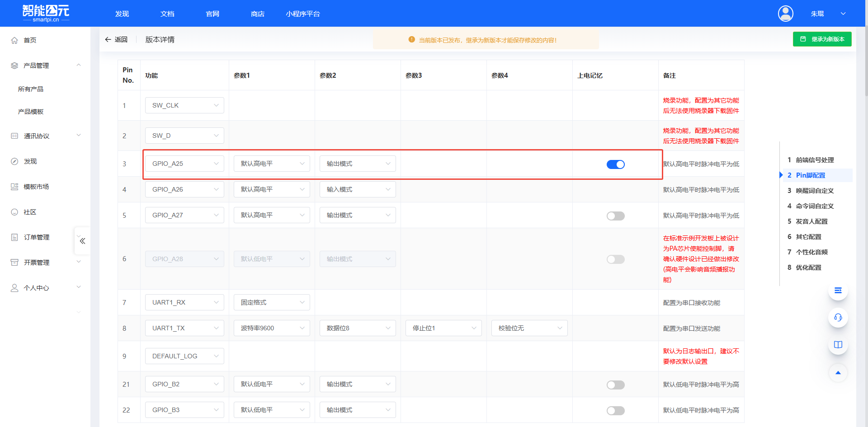The width and height of the screenshot is (868, 427).
Task: Open 商店 from the top menu bar
Action: pyautogui.click(x=257, y=14)
